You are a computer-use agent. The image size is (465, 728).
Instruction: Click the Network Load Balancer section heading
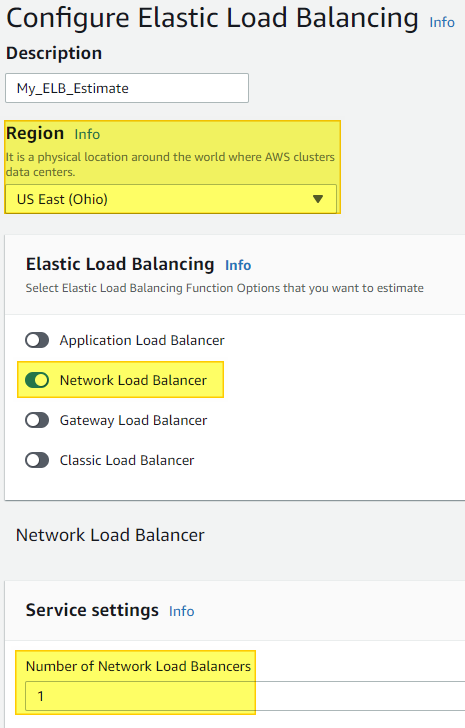(110, 535)
